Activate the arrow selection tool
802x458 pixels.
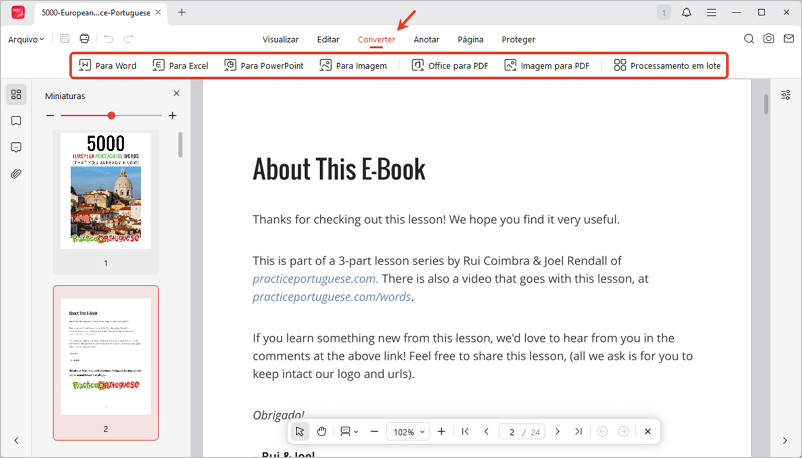click(x=300, y=431)
